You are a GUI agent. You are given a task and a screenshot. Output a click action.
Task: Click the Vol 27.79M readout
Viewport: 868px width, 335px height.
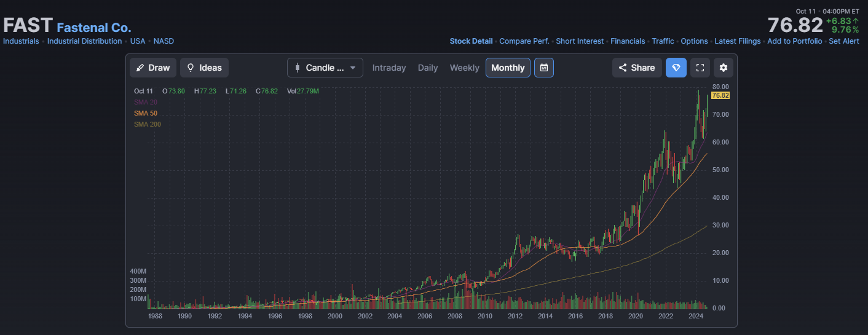(303, 91)
